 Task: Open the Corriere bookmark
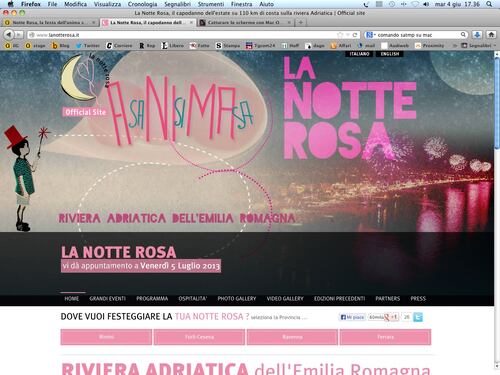(119, 46)
